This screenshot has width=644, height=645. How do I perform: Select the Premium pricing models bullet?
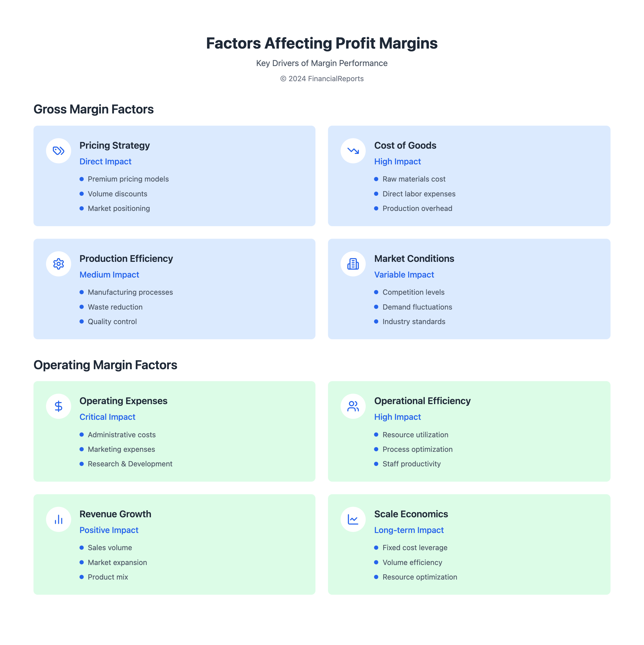pos(128,179)
